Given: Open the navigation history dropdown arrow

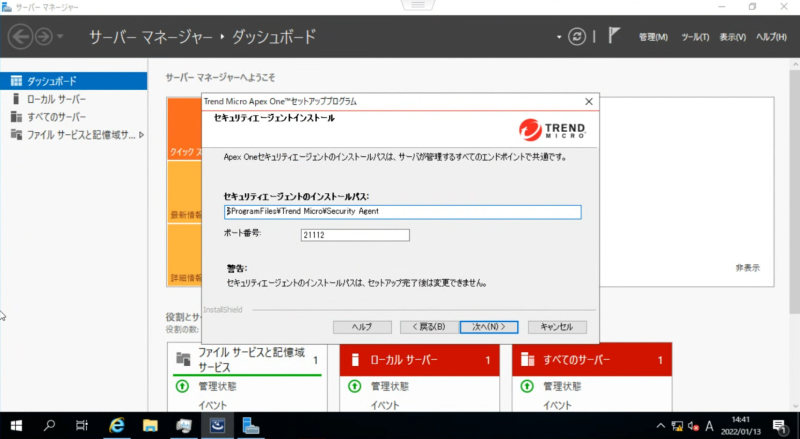Looking at the screenshot, I should [x=60, y=37].
